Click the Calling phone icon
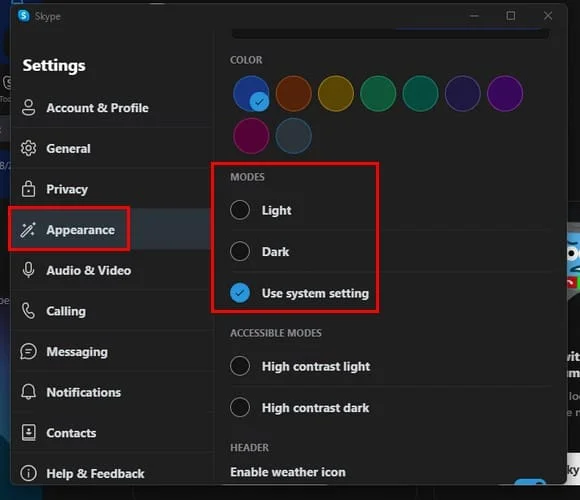This screenshot has width=580, height=500. pyautogui.click(x=28, y=311)
